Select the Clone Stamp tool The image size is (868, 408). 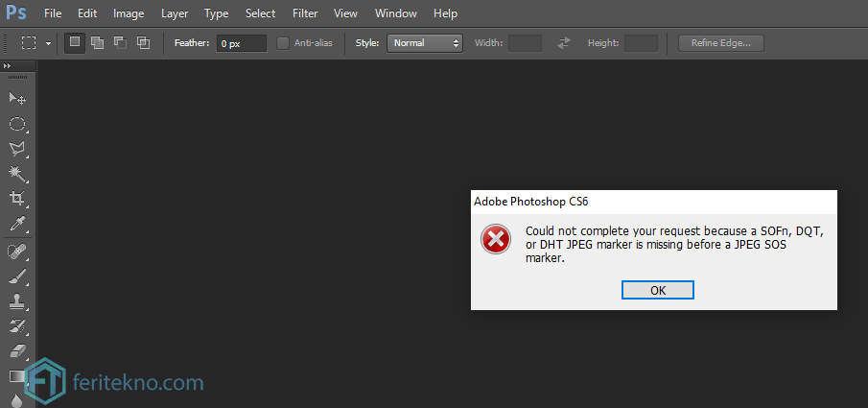(17, 301)
